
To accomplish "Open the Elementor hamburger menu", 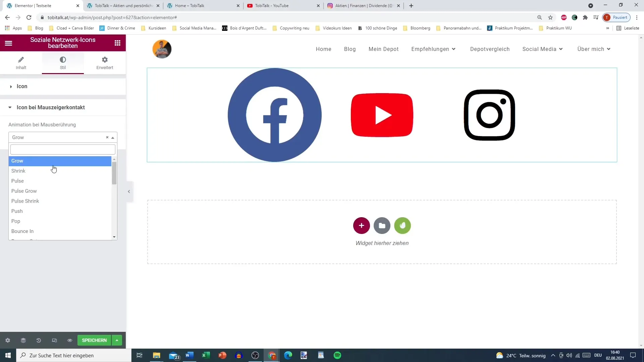I will 9,43.
